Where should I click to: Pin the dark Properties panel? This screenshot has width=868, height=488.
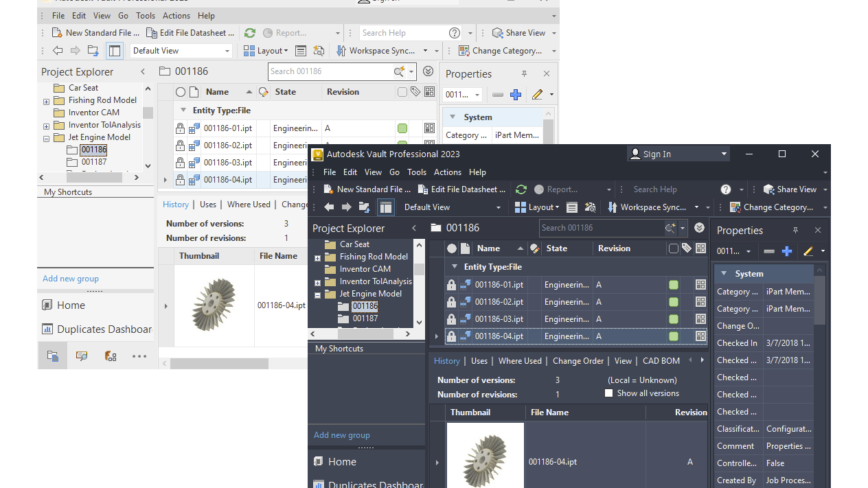795,230
